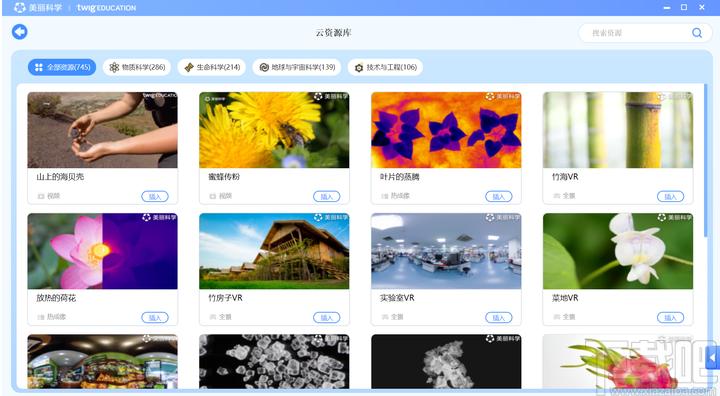Click the panorama type icon under 竹房子VR

click(212, 317)
